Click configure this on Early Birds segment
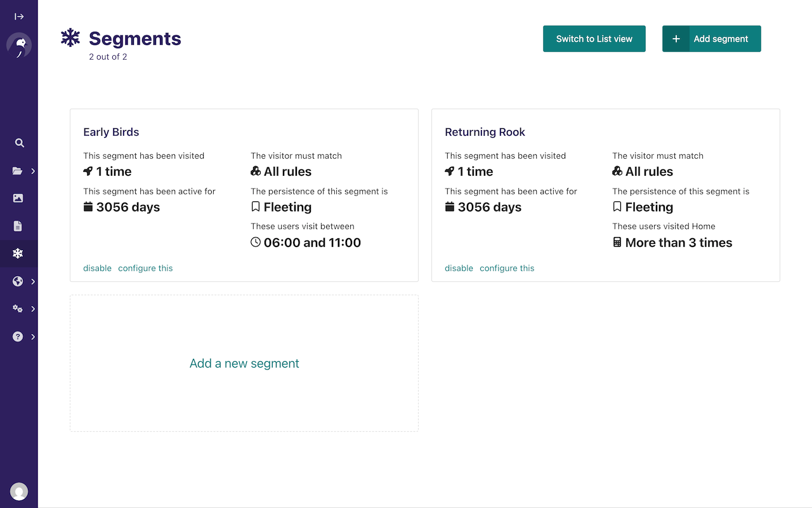 tap(145, 268)
